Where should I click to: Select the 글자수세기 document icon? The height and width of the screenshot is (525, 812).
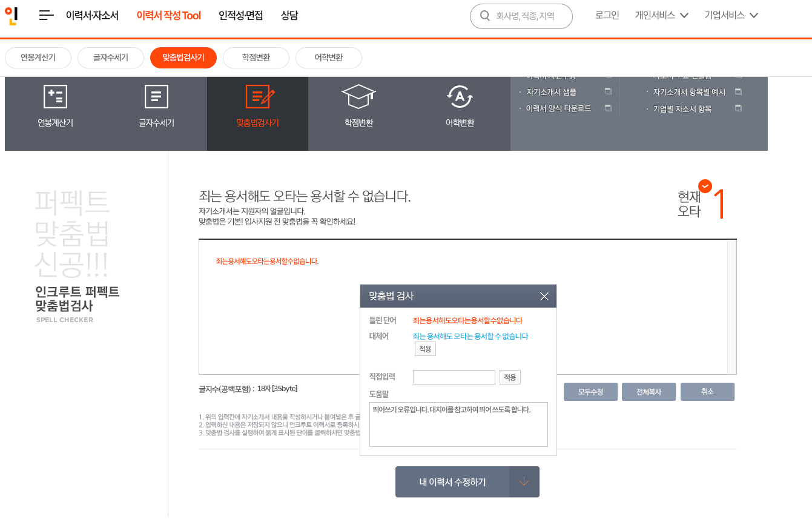(156, 96)
